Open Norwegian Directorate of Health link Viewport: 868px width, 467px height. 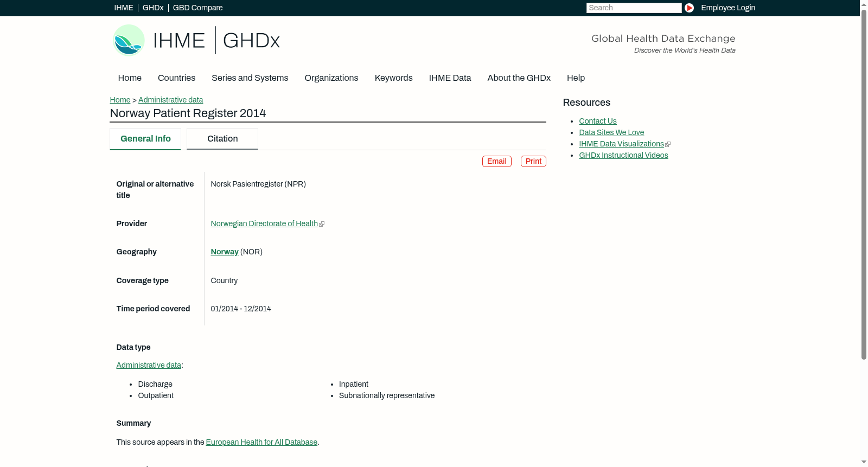point(264,223)
